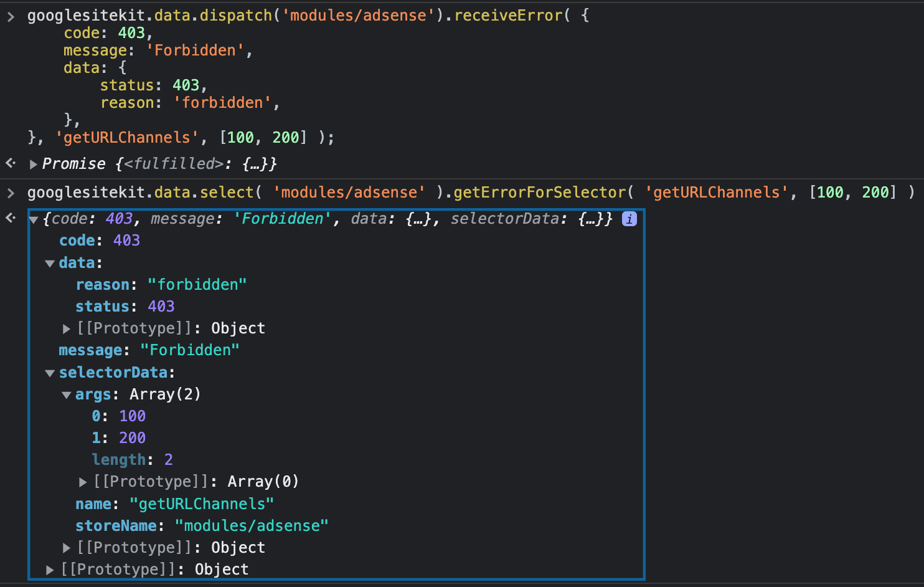Expand Prototype Object under data
Screen dimensions: 924x587
[x=67, y=329]
